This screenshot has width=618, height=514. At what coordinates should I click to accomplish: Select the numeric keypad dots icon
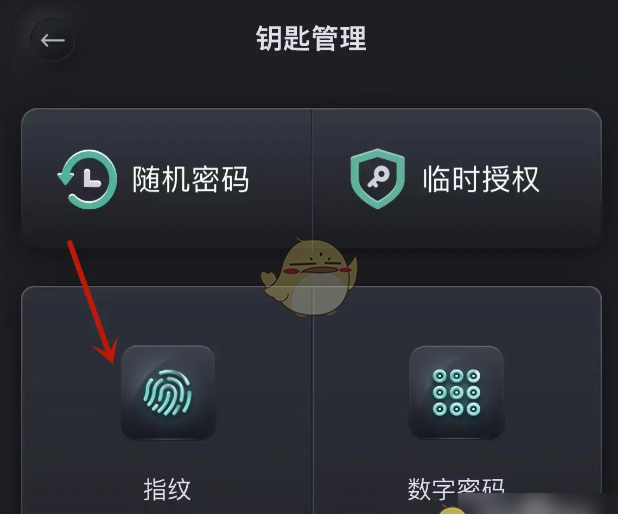[x=456, y=393]
